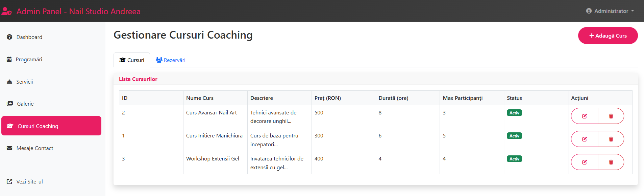The width and height of the screenshot is (644, 196).
Task: Edit the Workshop Extensii Gel course
Action: coord(585,162)
